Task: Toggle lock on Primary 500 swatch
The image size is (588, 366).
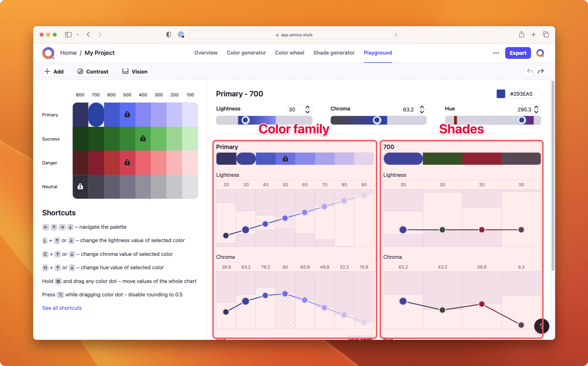Action: 127,114
